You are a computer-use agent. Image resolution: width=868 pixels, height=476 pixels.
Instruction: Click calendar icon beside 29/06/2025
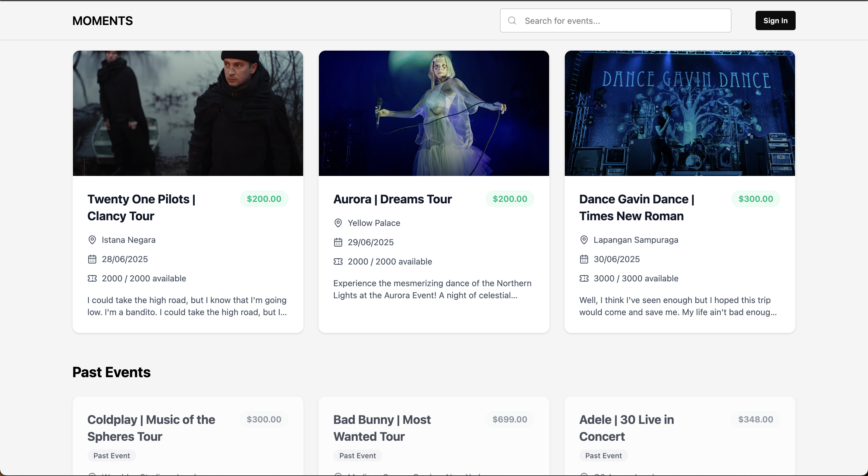(338, 242)
